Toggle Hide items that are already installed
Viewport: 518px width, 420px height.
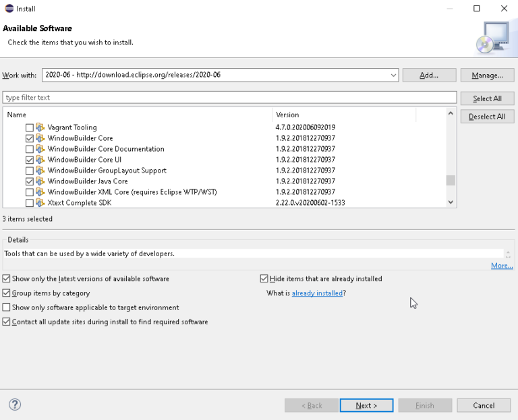click(264, 278)
